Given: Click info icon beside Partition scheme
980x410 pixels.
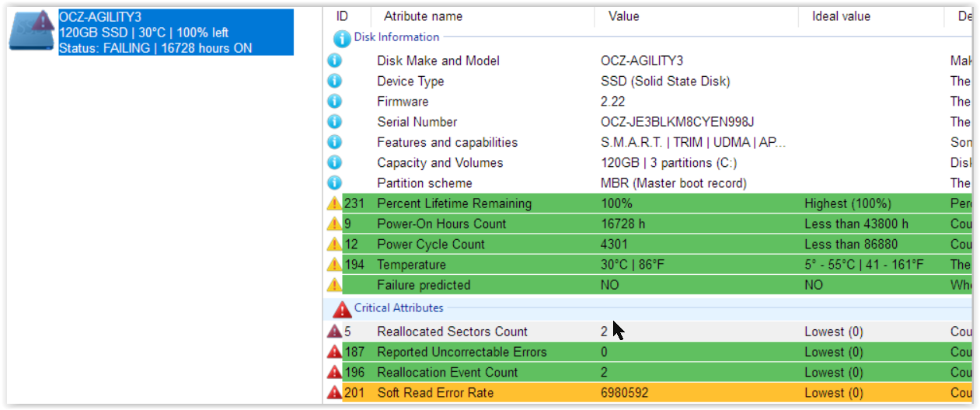Looking at the screenshot, I should [x=335, y=183].
